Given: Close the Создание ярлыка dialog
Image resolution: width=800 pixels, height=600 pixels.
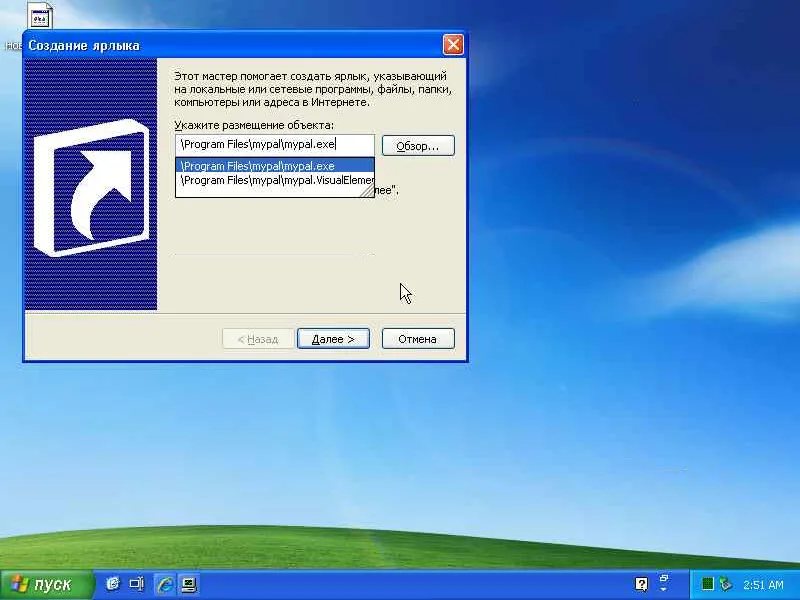Looking at the screenshot, I should (453, 45).
